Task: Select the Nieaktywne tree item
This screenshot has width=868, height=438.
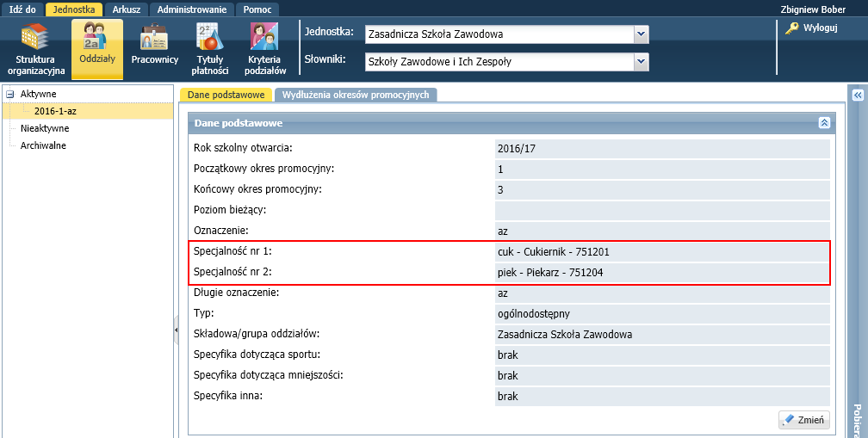Action: coord(45,128)
